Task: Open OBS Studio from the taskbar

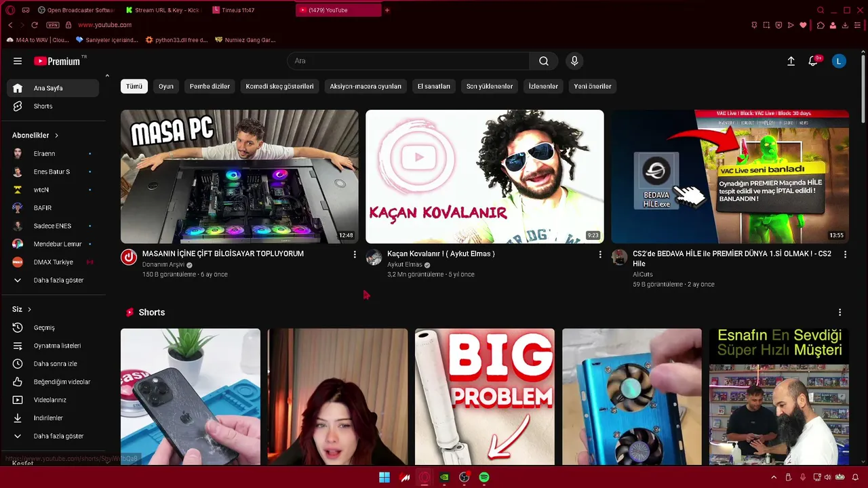Action: tap(465, 477)
